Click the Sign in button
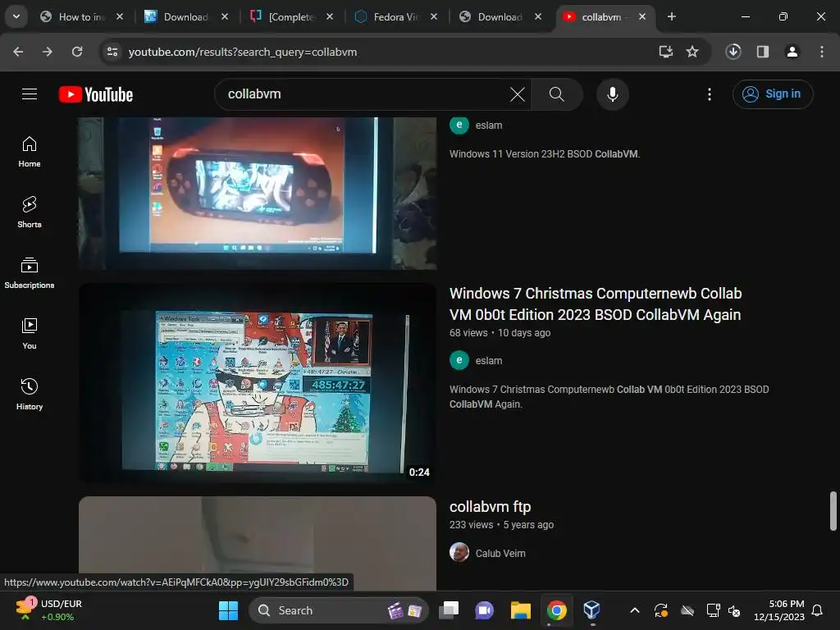Viewport: 840px width, 630px height. click(773, 94)
